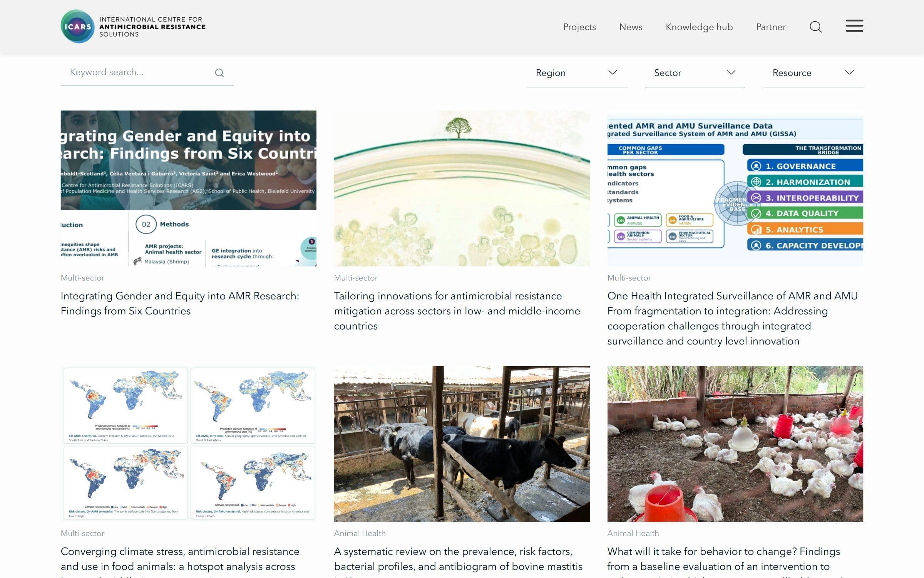Go to the News page

coord(631,27)
